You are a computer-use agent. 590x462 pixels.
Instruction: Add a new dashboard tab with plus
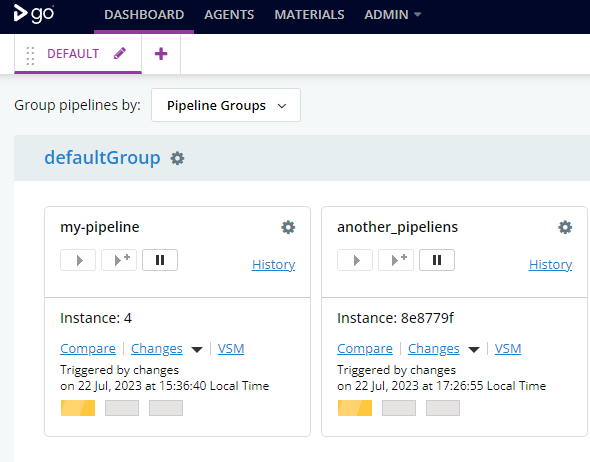coord(161,54)
